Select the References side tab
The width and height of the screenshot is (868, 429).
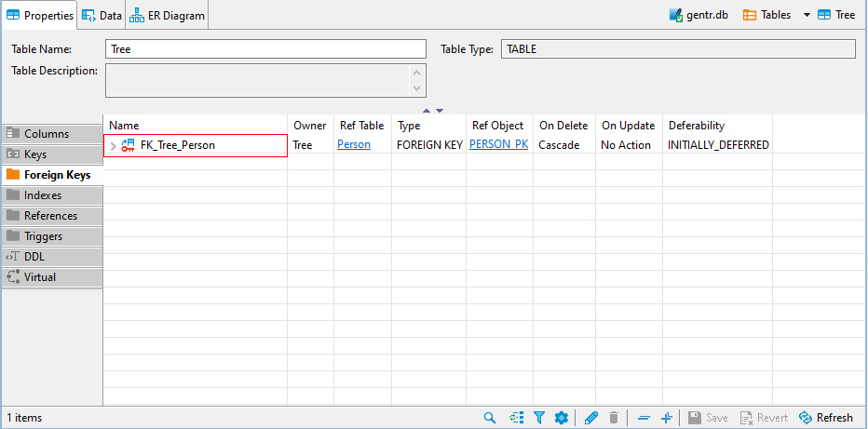(52, 216)
